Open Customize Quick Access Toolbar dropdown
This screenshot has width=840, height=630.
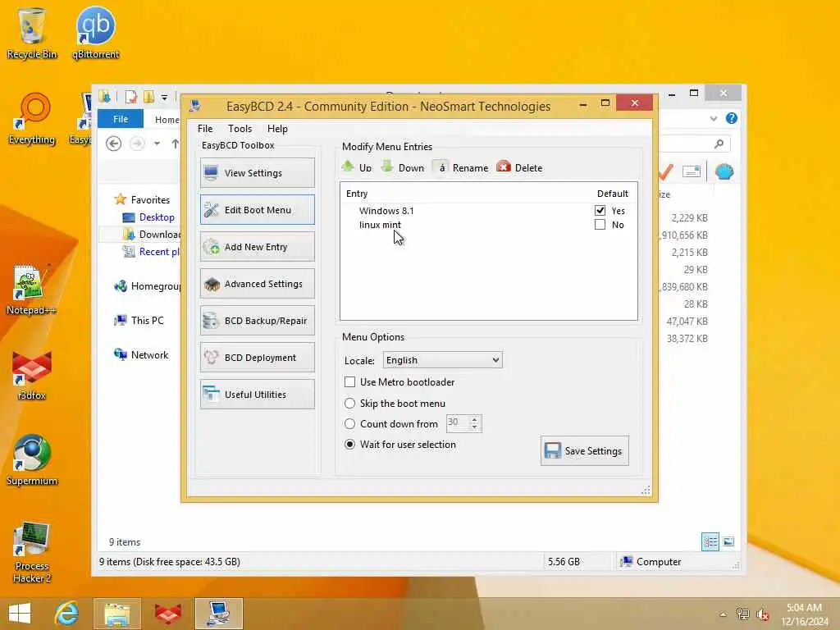[164, 98]
